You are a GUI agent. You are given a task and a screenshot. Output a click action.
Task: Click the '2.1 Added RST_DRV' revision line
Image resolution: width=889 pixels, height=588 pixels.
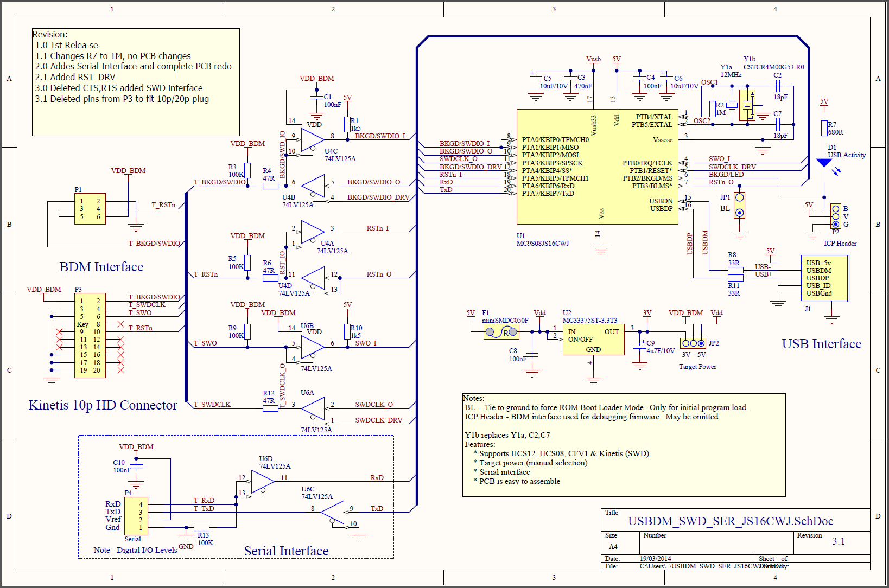click(75, 77)
